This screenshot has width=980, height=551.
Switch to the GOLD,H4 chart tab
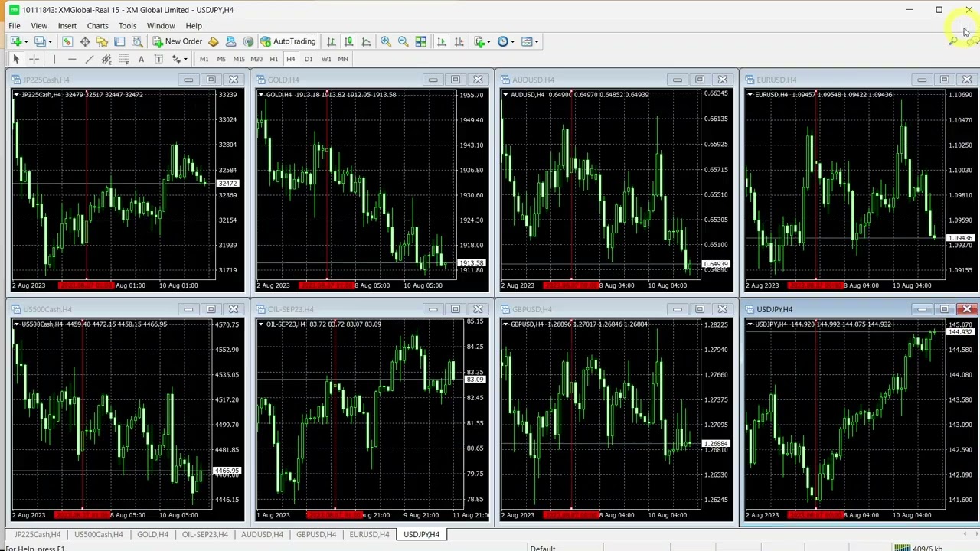pyautogui.click(x=152, y=534)
